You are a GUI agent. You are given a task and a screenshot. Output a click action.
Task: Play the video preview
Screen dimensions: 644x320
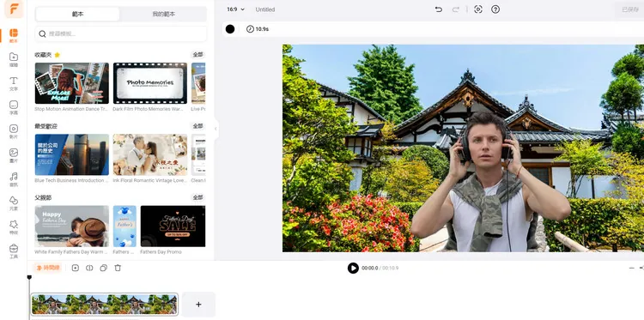click(353, 268)
